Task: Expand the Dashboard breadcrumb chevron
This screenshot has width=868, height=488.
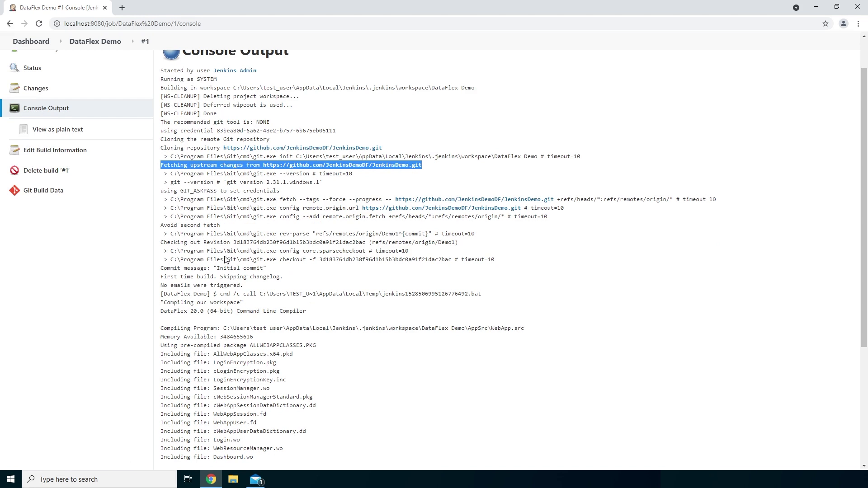Action: coord(61,41)
